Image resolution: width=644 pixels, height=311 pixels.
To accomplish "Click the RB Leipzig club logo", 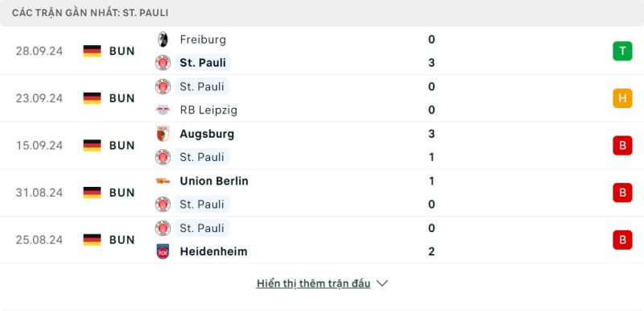I will click(163, 110).
